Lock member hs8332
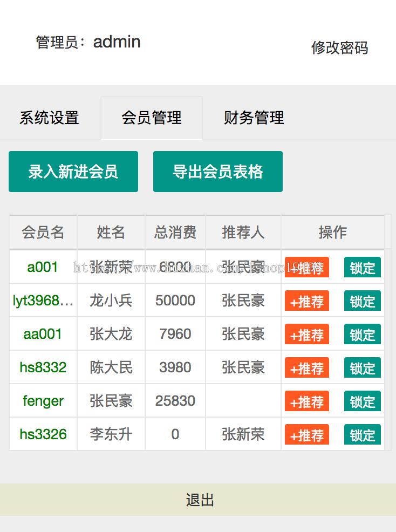The height and width of the screenshot is (532, 396). click(x=363, y=367)
